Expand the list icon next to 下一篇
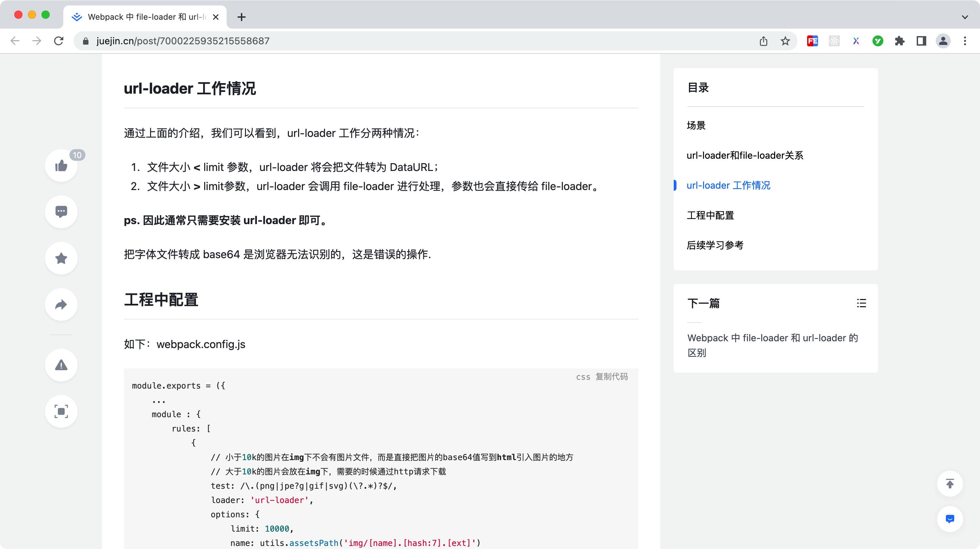Viewport: 980px width, 549px height. [861, 303]
